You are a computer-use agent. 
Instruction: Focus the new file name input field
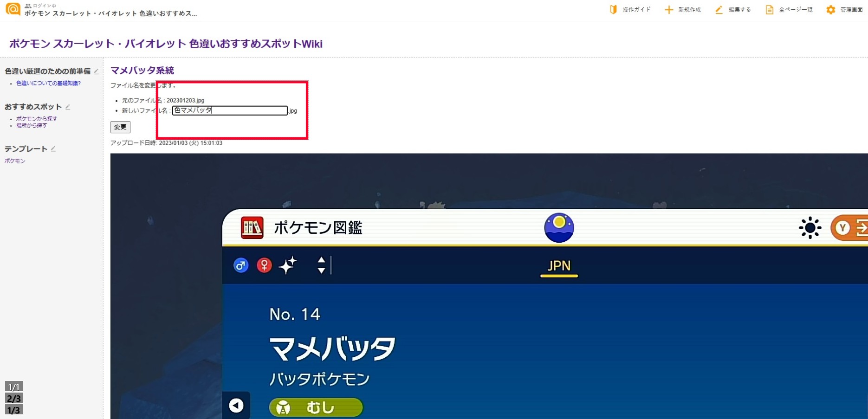point(230,110)
